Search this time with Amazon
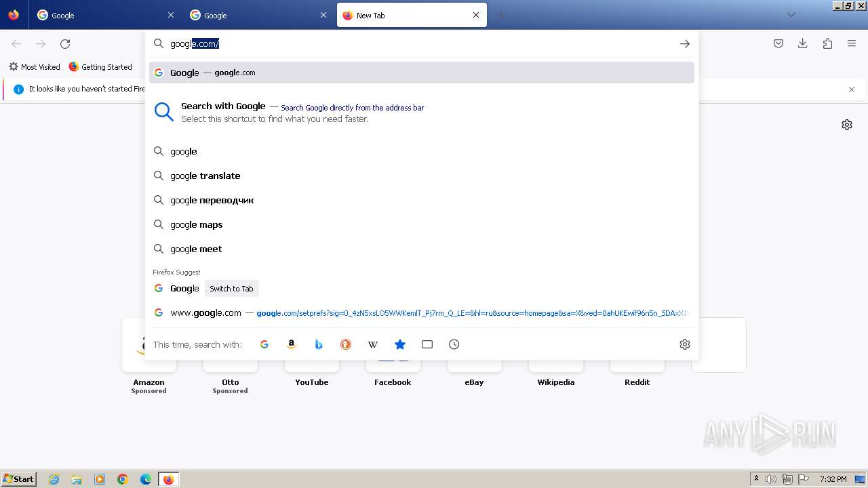 tap(292, 344)
